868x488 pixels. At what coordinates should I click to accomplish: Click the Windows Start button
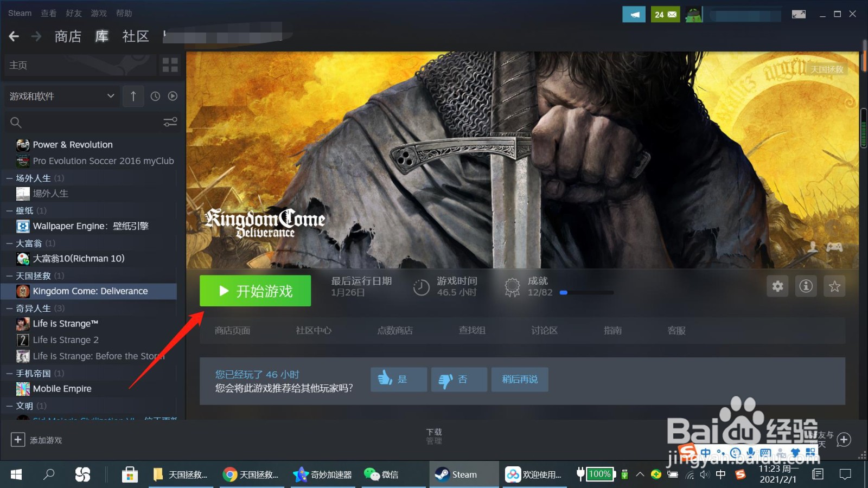click(16, 474)
